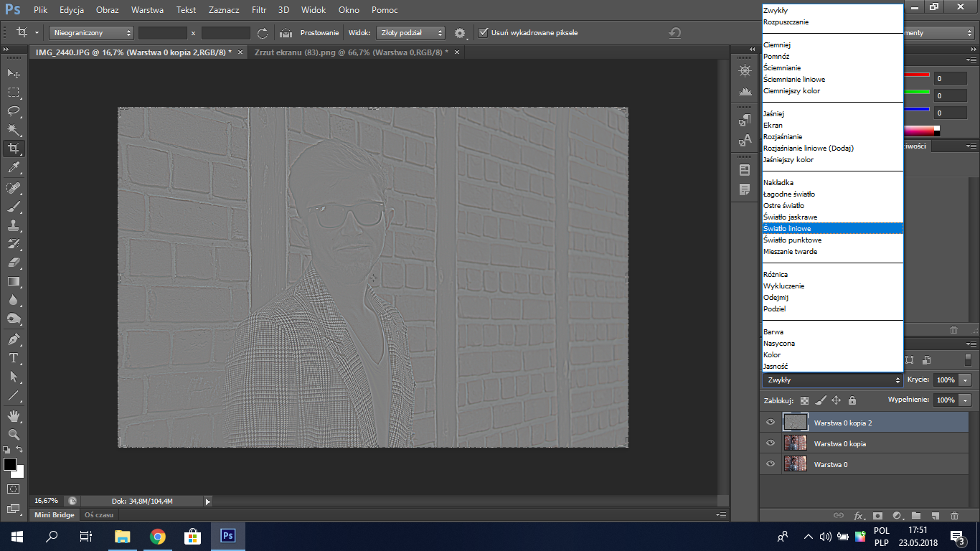
Task: Click the foreground color swatch
Action: 10,465
